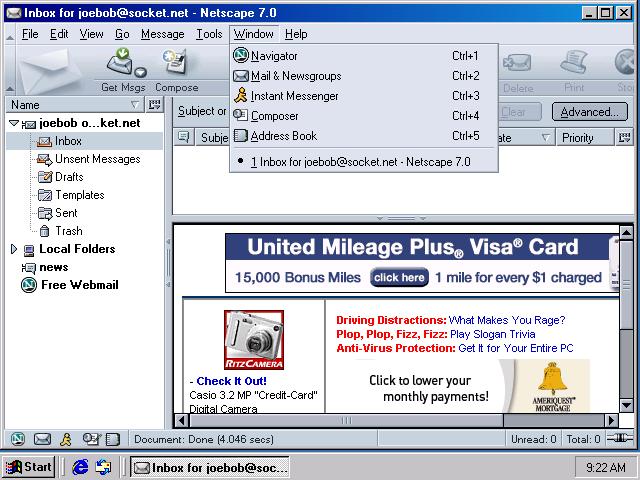Select the Sent folder
Image resolution: width=640 pixels, height=480 pixels.
(57, 213)
